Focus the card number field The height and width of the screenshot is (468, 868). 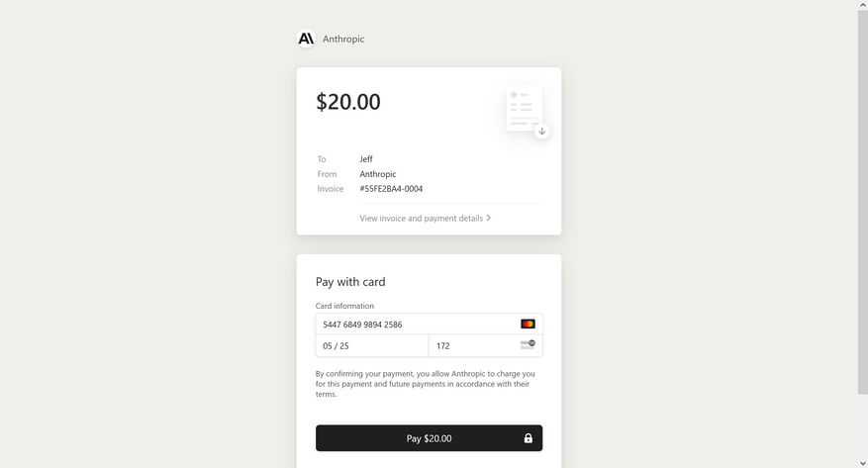(416, 325)
